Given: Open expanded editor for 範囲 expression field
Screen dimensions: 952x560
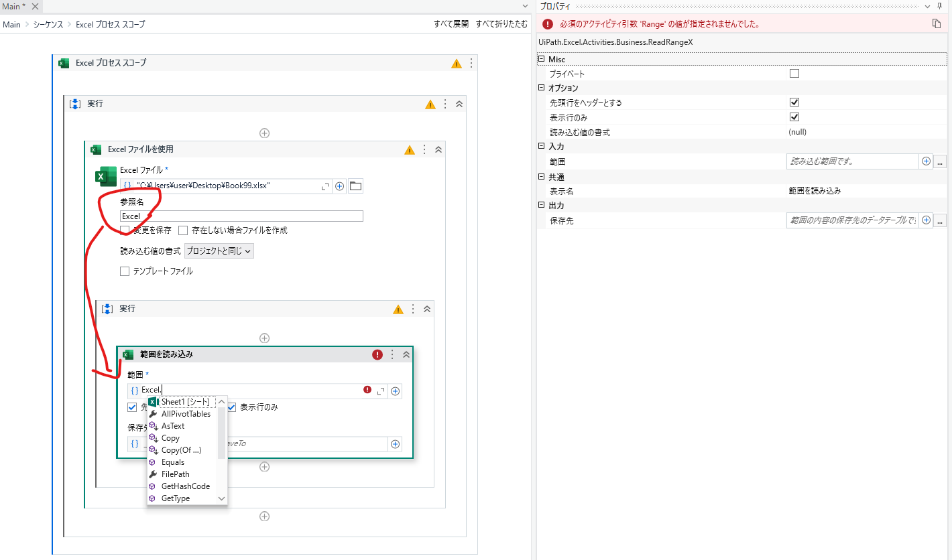Looking at the screenshot, I should (x=381, y=391).
